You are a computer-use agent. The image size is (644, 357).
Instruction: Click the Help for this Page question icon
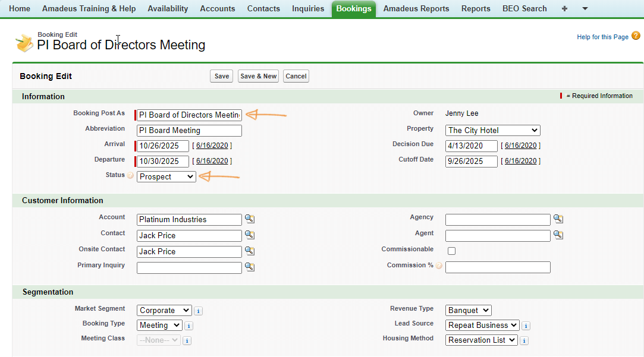click(636, 36)
